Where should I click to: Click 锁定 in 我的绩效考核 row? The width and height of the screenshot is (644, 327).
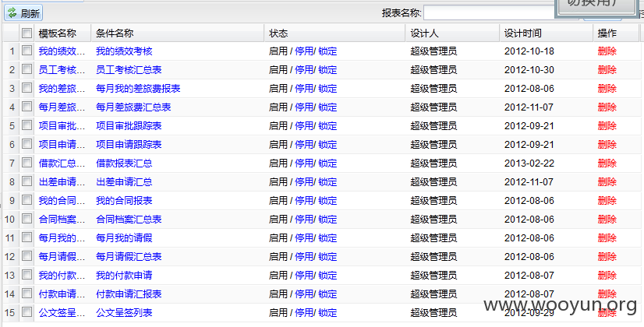[x=327, y=51]
